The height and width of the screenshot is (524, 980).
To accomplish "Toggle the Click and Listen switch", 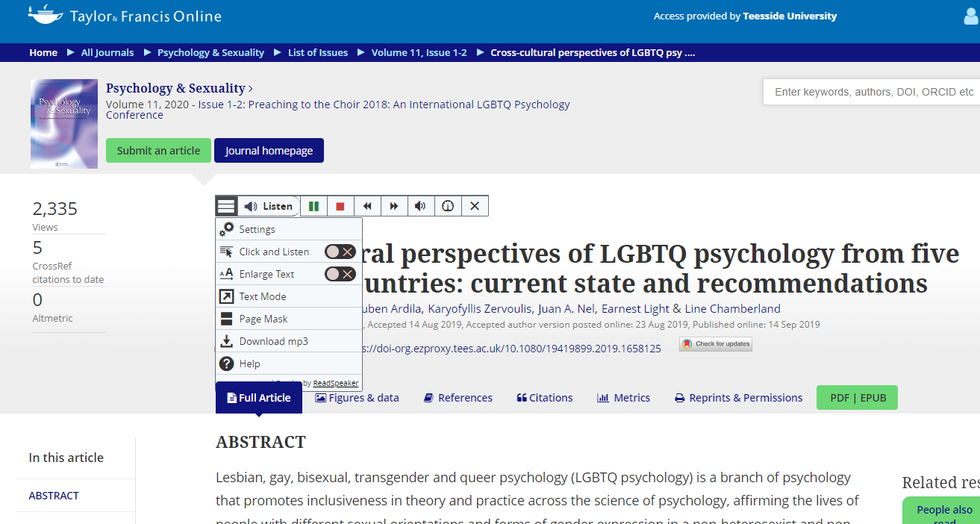I will pyautogui.click(x=340, y=252).
